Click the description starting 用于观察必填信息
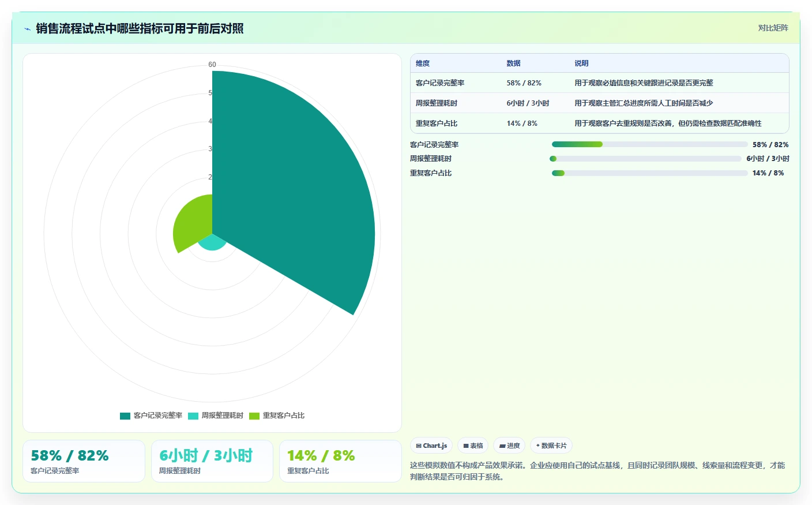 [644, 83]
